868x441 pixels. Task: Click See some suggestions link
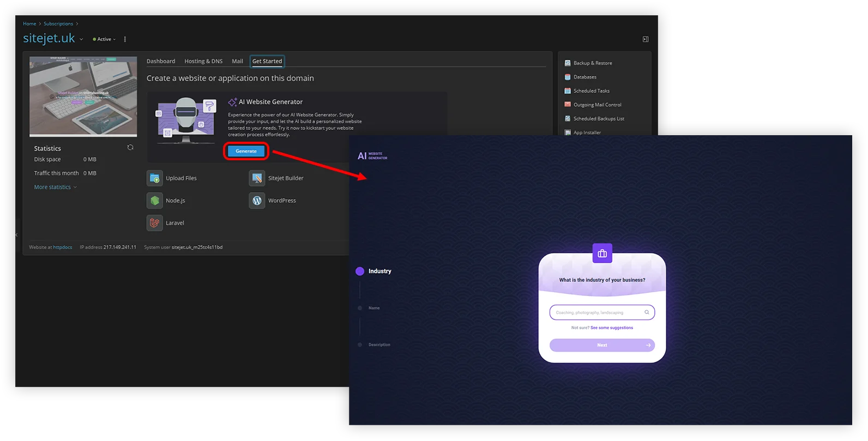coord(612,328)
